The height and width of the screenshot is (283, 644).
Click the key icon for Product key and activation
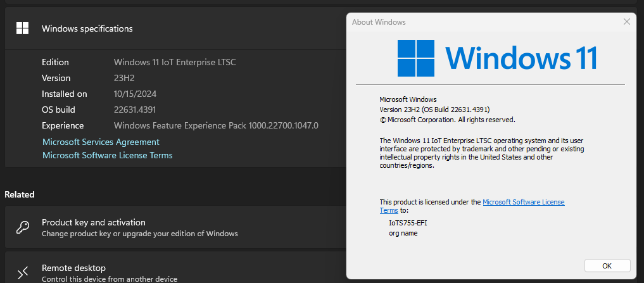[22, 227]
